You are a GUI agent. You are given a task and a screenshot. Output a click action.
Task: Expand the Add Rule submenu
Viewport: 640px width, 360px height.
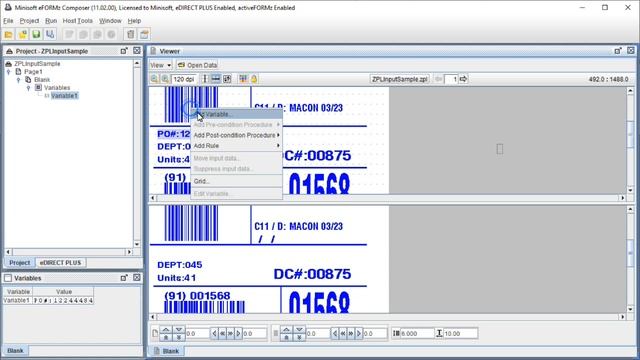pyautogui.click(x=236, y=146)
